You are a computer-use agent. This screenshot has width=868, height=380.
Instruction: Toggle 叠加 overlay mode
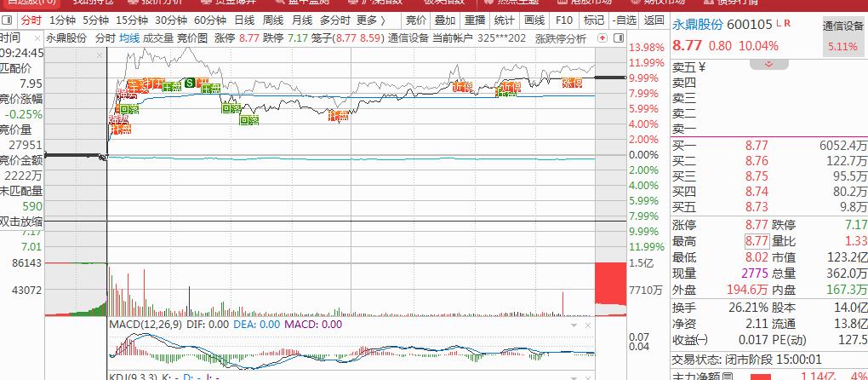click(444, 20)
